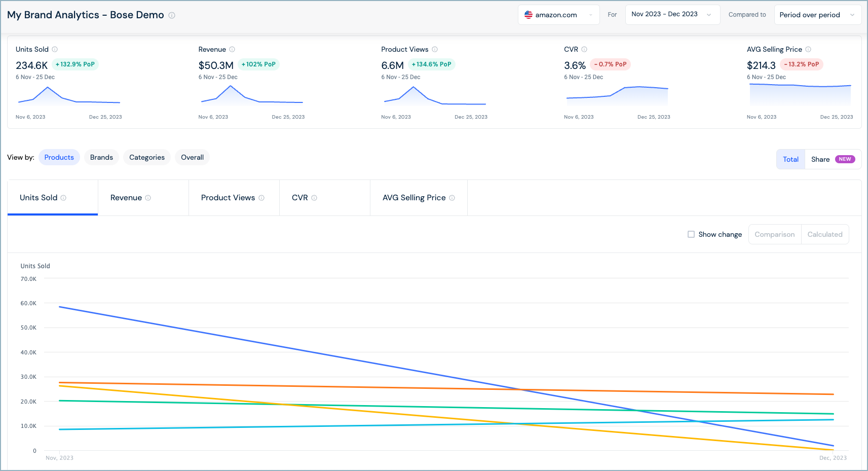The height and width of the screenshot is (471, 868).
Task: Click info icon beside CVR summary card
Action: click(x=584, y=49)
